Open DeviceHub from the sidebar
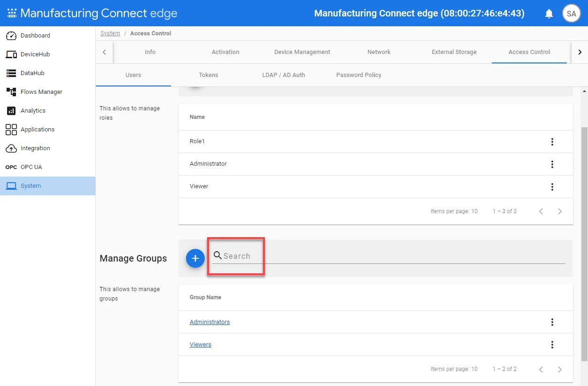The width and height of the screenshot is (588, 386). pyautogui.click(x=47, y=54)
